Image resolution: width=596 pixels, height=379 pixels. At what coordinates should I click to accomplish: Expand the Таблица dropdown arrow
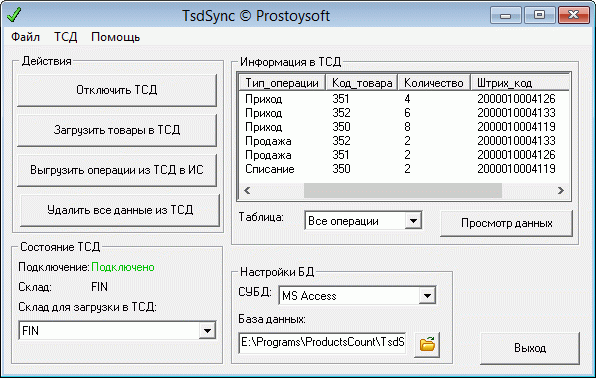(x=413, y=220)
